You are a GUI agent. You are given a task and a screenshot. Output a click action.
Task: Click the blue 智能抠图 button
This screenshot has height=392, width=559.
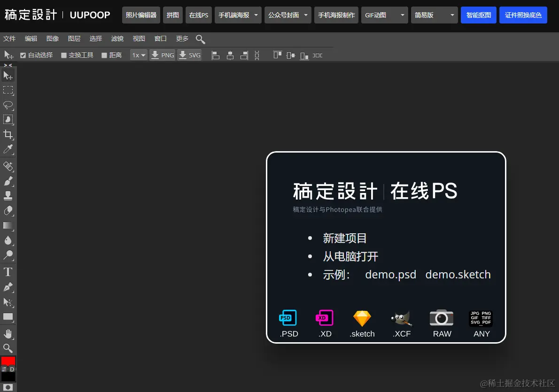click(x=478, y=15)
